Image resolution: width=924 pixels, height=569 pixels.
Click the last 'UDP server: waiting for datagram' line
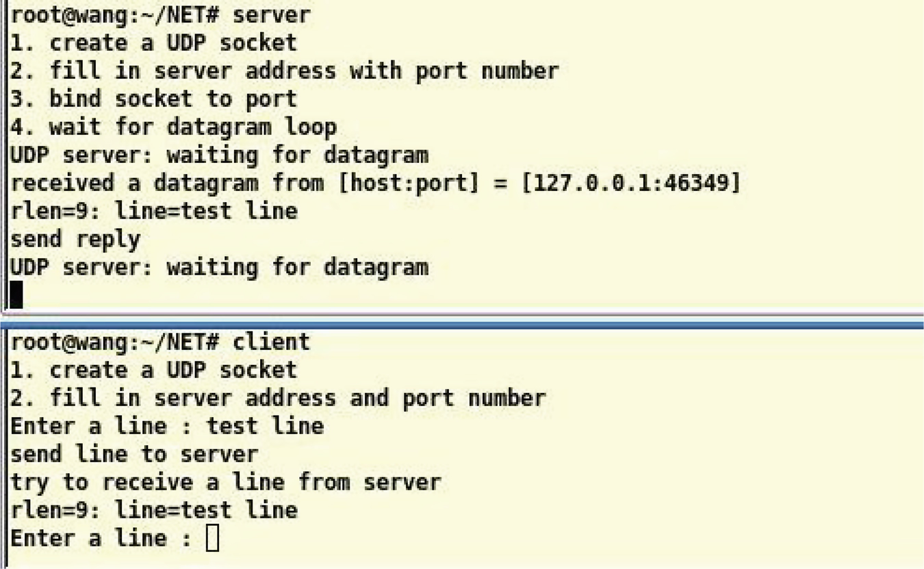[x=219, y=267]
